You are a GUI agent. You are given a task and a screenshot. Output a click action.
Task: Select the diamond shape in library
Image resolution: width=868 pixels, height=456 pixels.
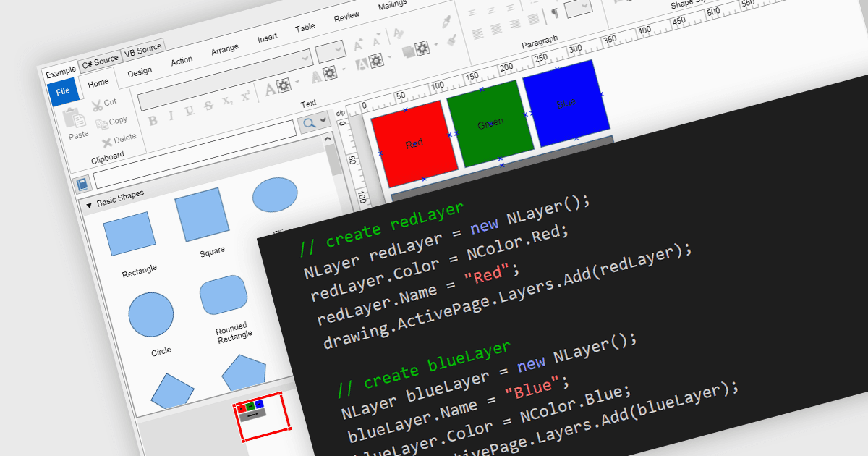(172, 393)
